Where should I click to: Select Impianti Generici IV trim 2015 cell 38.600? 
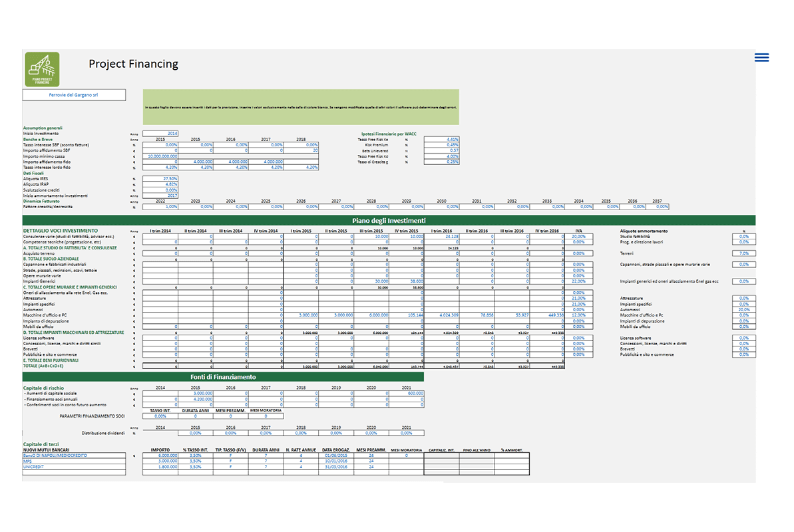coord(407,281)
